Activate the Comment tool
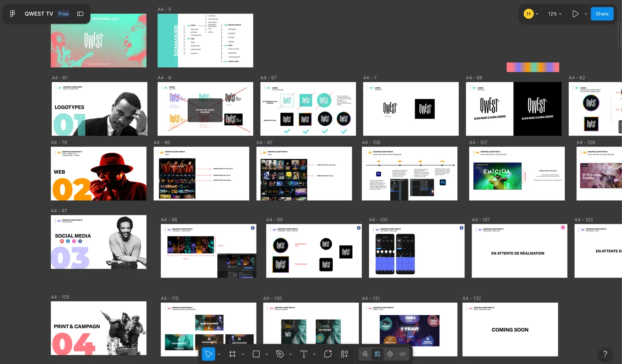The height and width of the screenshot is (364, 622). (328, 354)
